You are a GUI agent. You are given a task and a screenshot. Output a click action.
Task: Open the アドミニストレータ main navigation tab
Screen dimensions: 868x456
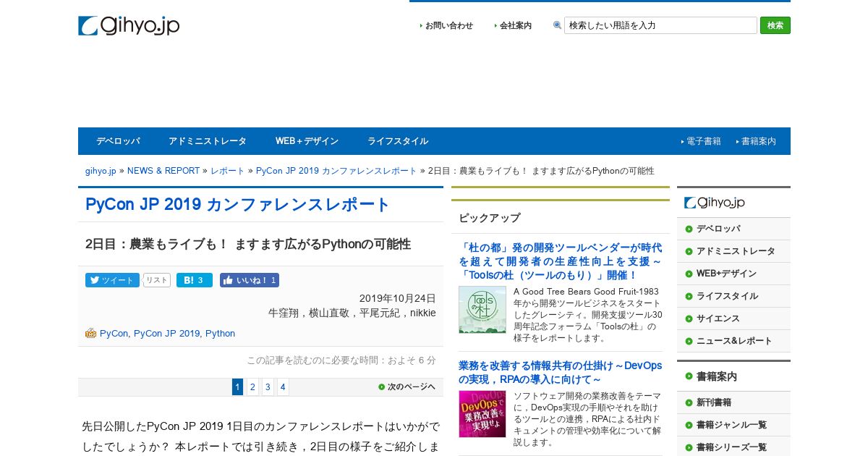208,141
